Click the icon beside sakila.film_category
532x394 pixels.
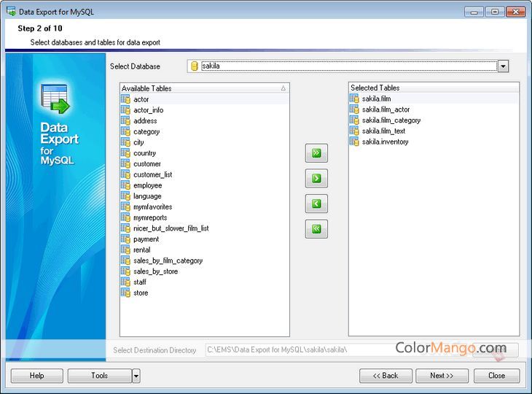tap(354, 120)
